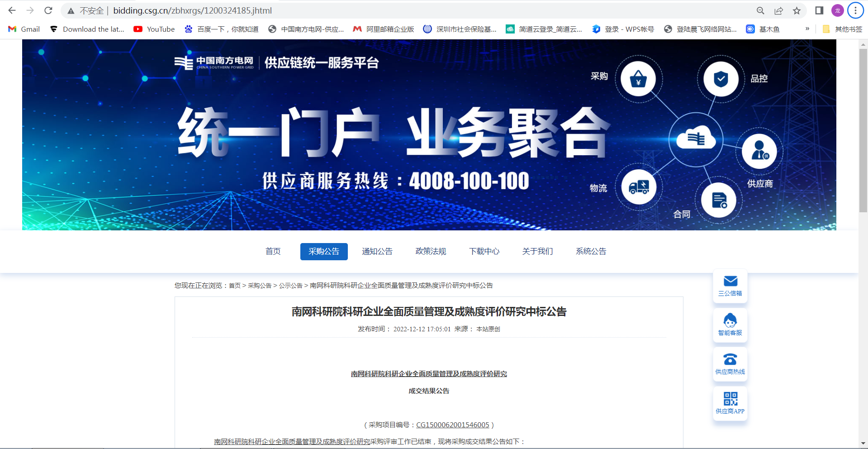This screenshot has height=449, width=868.
Task: Expand hidden bookmarks with the double chevron
Action: [807, 29]
